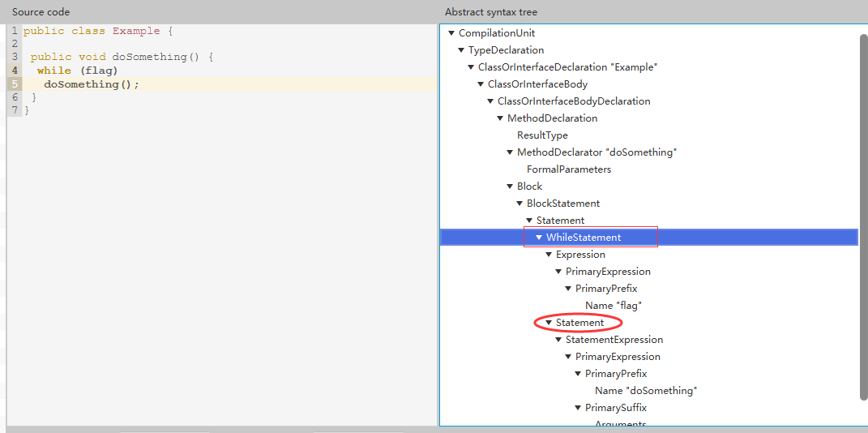
Task: Collapse the PrimarySuffix node arrow
Action: [577, 408]
